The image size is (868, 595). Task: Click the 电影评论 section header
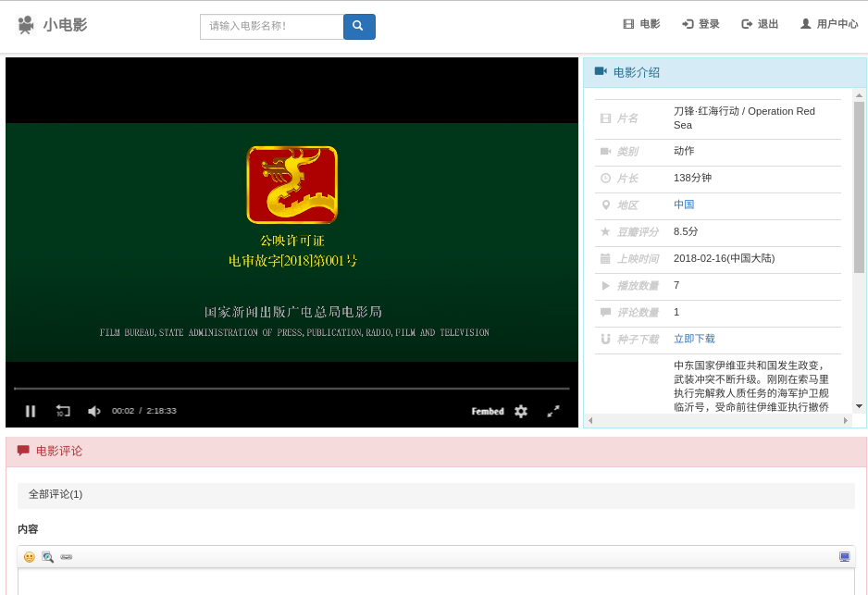(x=436, y=452)
